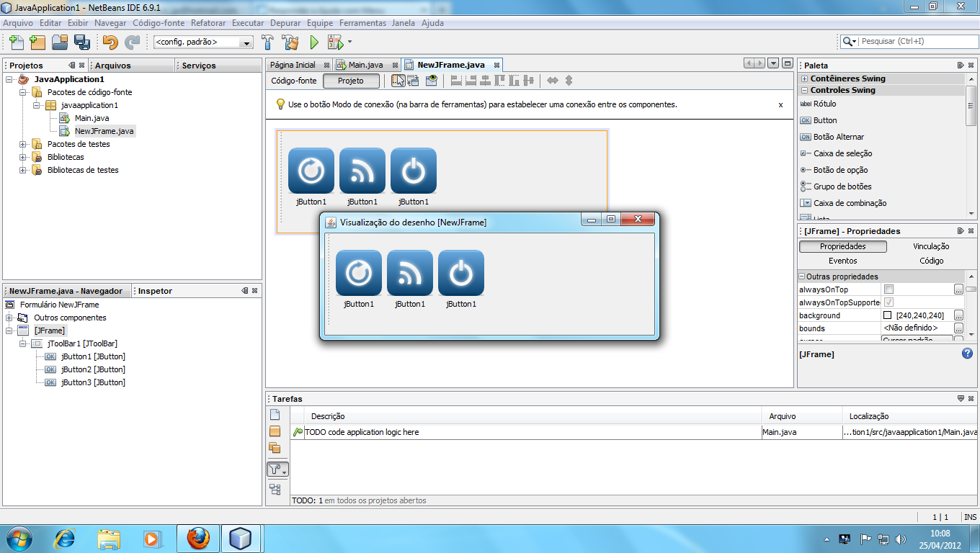Viewport: 980px width, 553px height.
Task: Click the change vertical resizability icon
Action: (569, 81)
